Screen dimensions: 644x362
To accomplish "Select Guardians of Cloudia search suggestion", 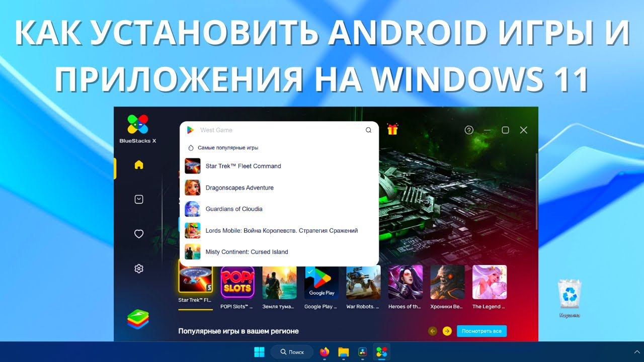I will tap(279, 209).
